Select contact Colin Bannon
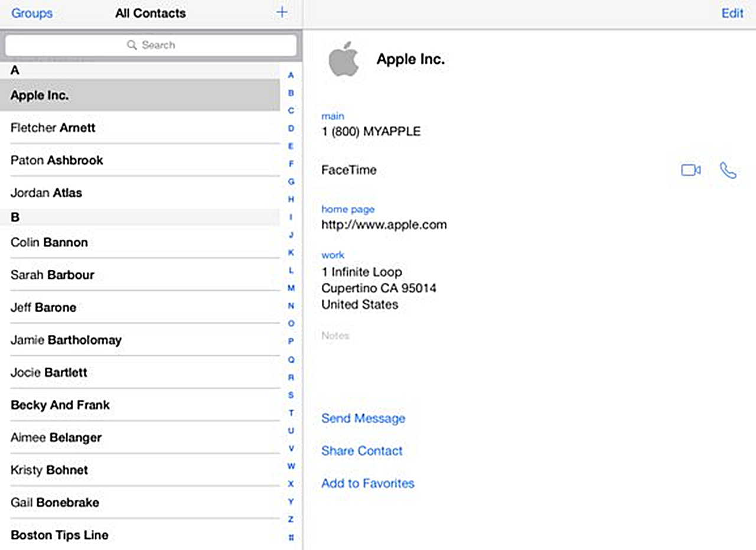 point(140,242)
